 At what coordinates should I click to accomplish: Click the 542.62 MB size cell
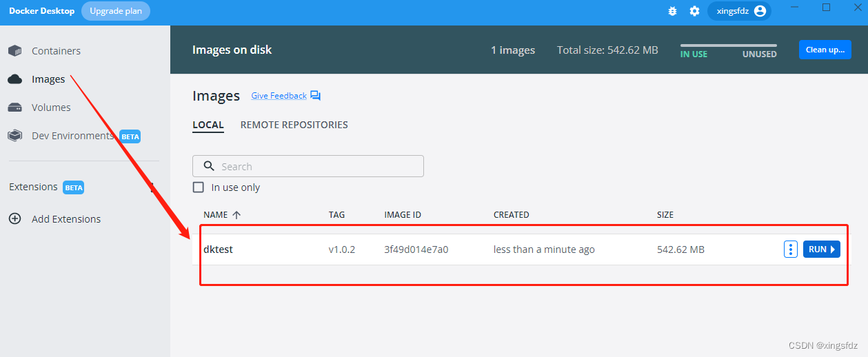(x=680, y=249)
